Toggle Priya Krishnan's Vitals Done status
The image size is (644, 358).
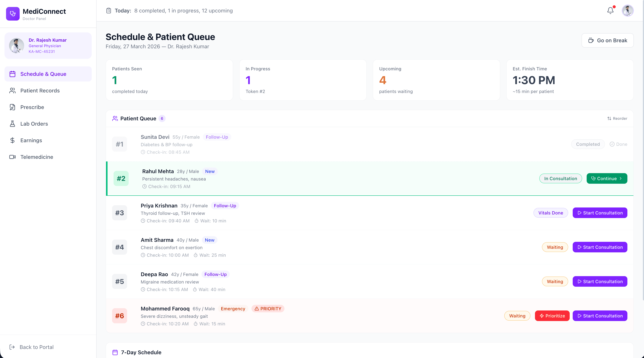point(550,213)
